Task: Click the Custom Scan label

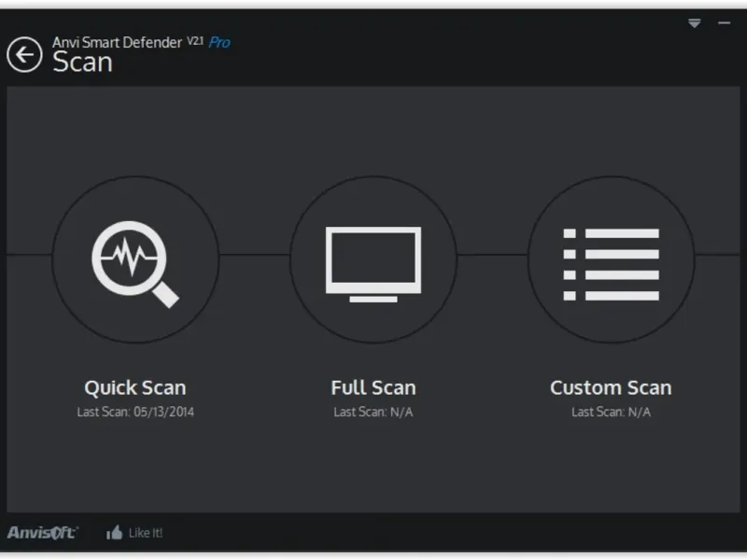Action: tap(612, 387)
